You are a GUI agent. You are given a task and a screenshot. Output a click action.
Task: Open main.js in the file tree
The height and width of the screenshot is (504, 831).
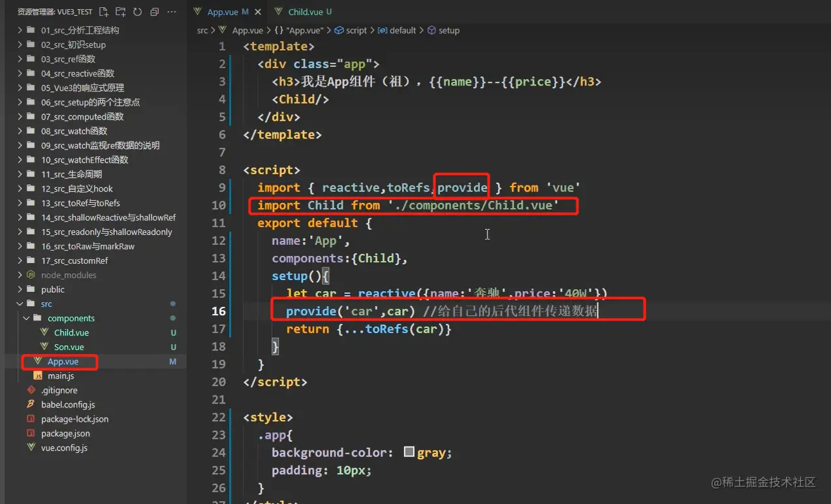pos(61,375)
